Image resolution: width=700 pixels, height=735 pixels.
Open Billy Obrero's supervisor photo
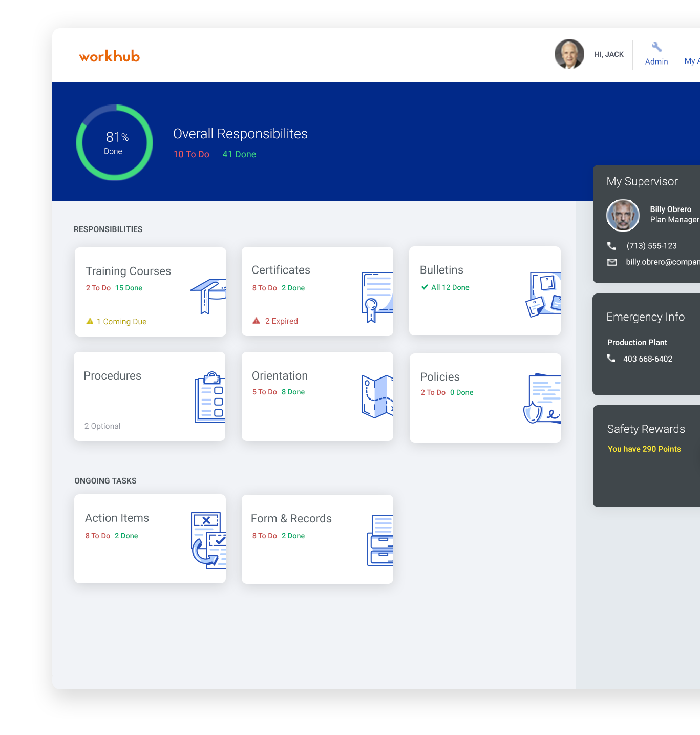[x=623, y=215]
